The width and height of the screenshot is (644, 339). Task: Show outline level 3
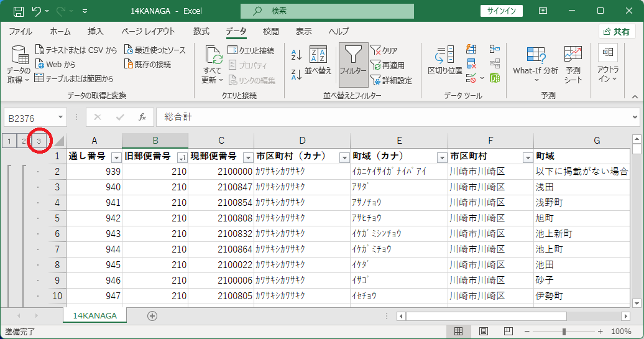point(39,141)
